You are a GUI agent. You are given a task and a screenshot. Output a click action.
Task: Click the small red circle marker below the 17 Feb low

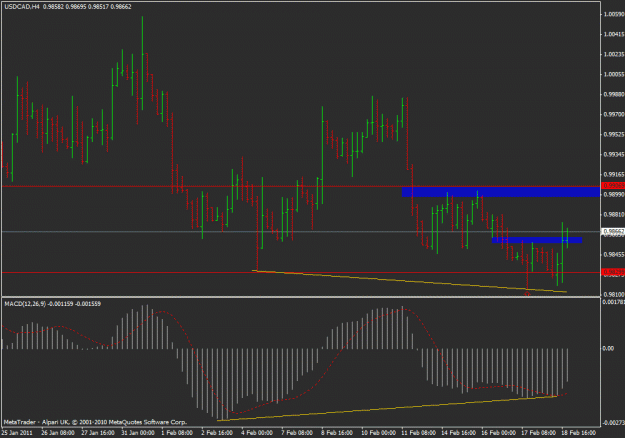pos(527,294)
